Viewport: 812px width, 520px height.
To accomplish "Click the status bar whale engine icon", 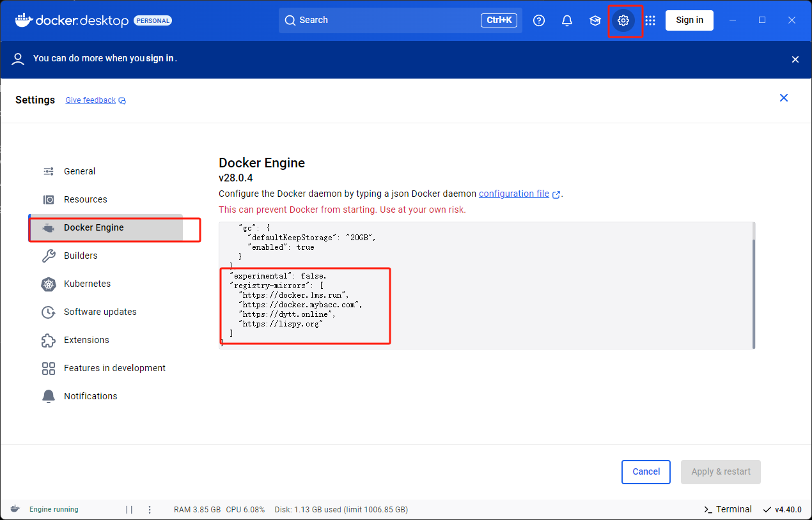I will pos(15,509).
